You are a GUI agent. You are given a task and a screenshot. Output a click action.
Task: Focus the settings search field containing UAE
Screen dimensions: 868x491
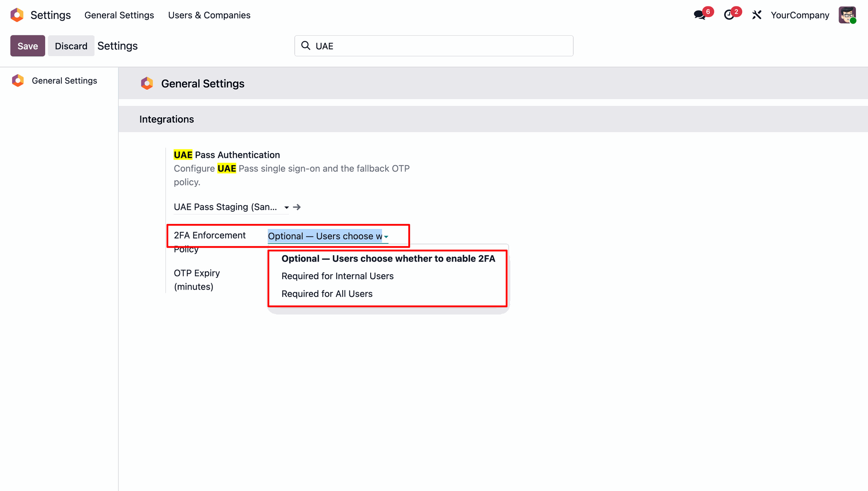click(434, 46)
